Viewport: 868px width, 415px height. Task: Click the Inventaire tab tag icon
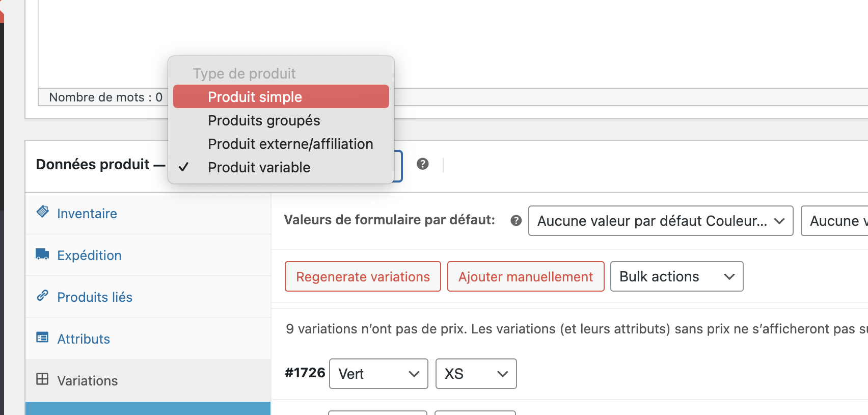[x=43, y=212]
